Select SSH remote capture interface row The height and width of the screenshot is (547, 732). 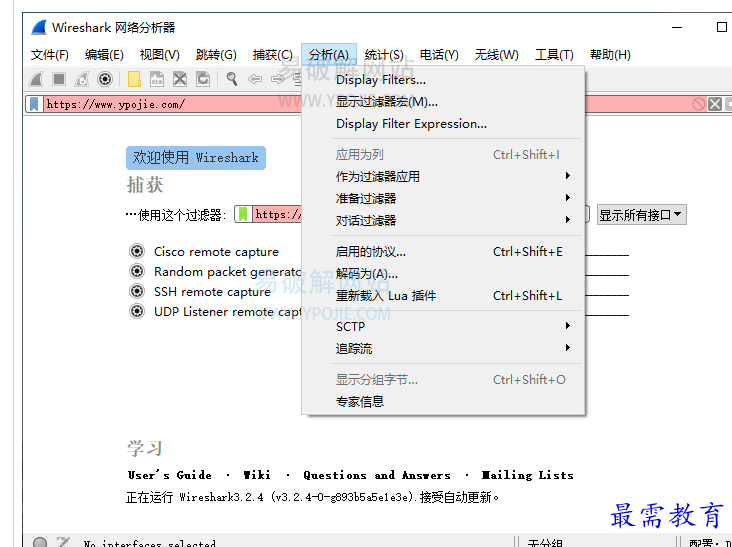pos(212,292)
